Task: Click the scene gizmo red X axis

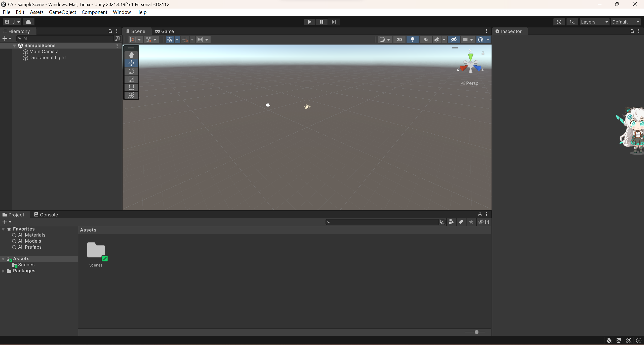Action: pos(463,68)
